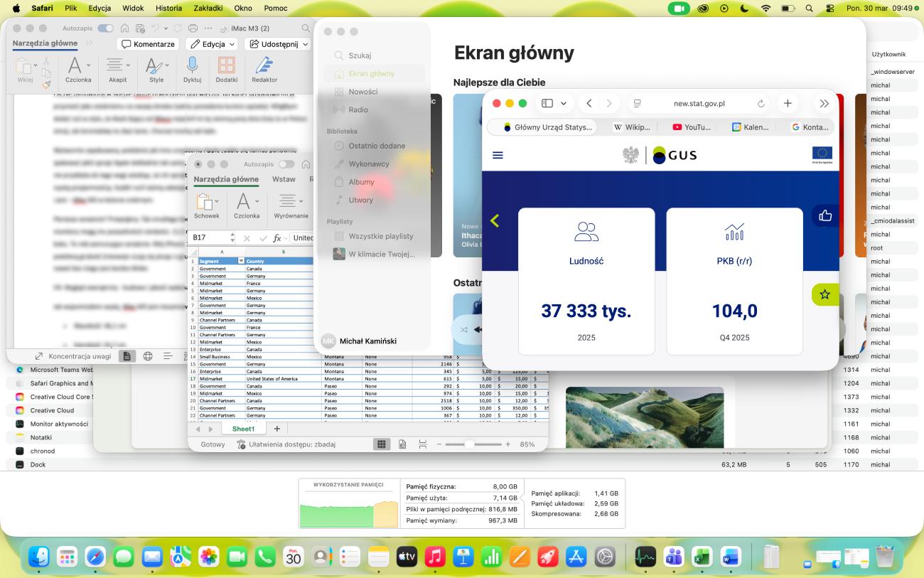Toggle Autozapis switch in Excel window
924x578 pixels.
click(x=286, y=164)
